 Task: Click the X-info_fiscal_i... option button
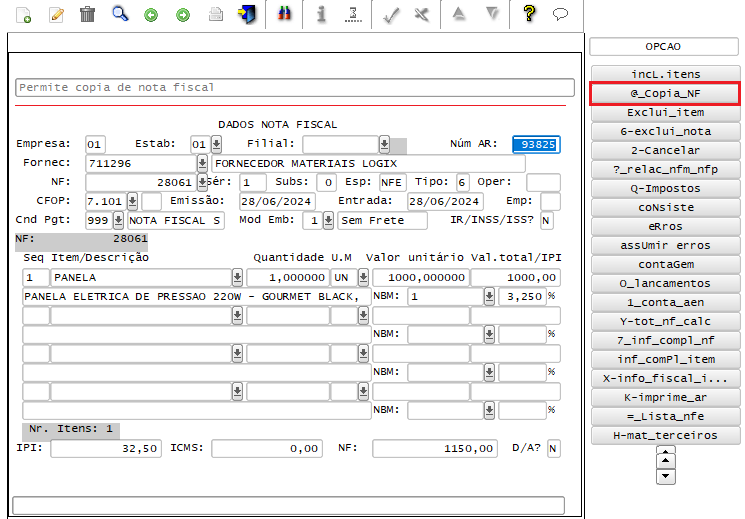(666, 379)
